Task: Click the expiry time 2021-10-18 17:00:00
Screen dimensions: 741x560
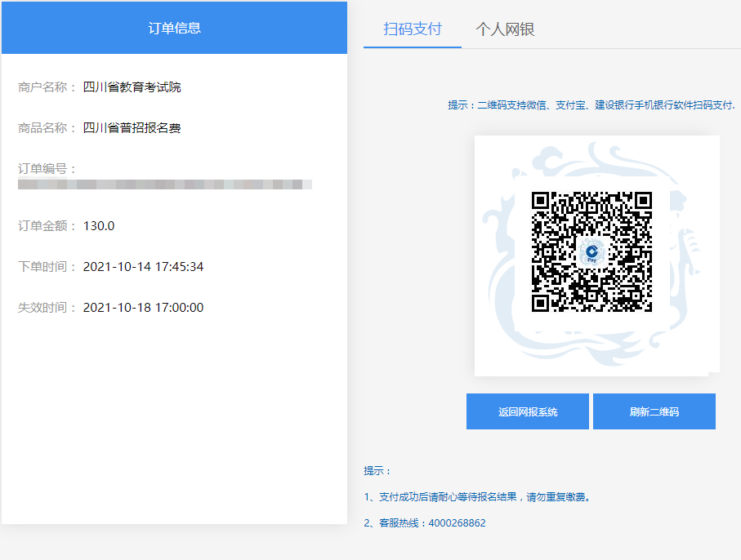Action: (x=143, y=308)
